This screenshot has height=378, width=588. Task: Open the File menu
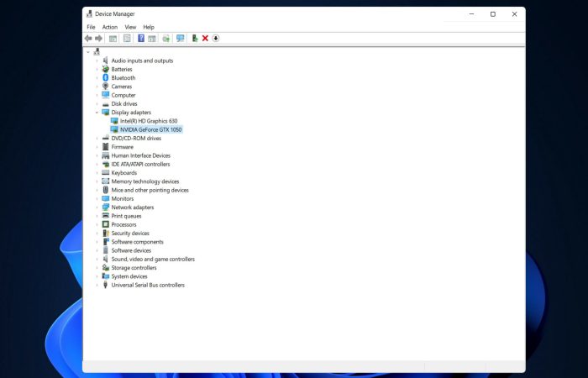[x=91, y=27]
